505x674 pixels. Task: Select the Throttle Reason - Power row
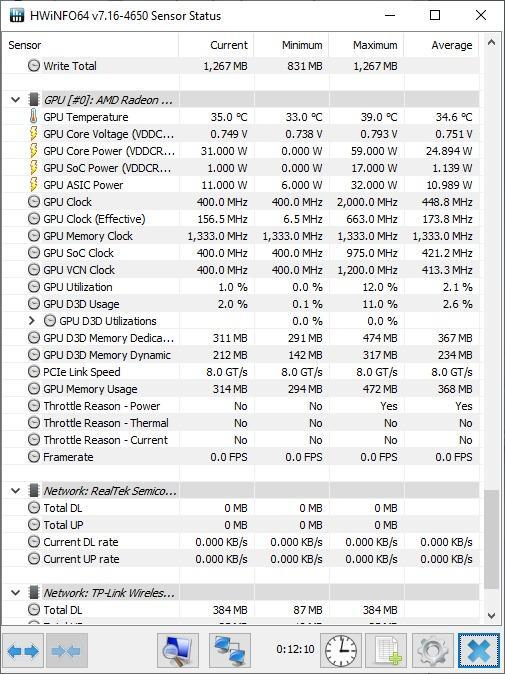pos(240,406)
